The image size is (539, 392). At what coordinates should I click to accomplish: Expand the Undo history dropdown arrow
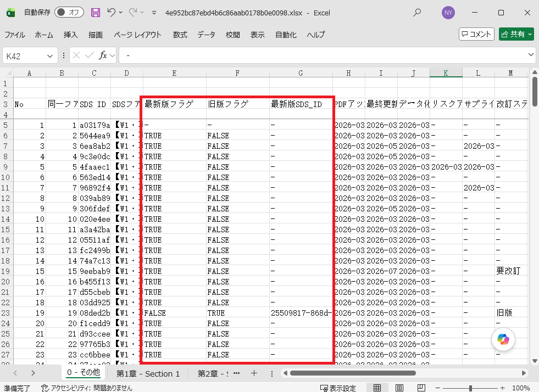pos(121,13)
